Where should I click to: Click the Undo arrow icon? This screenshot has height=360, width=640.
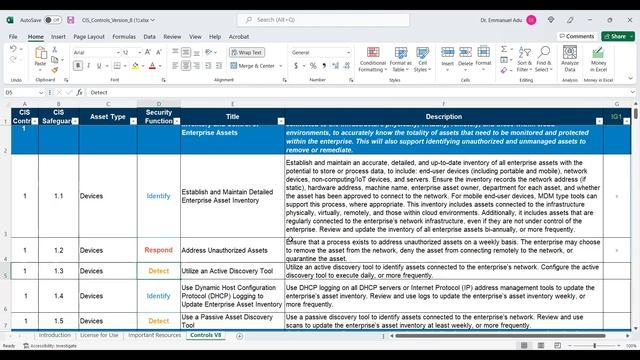13,49
